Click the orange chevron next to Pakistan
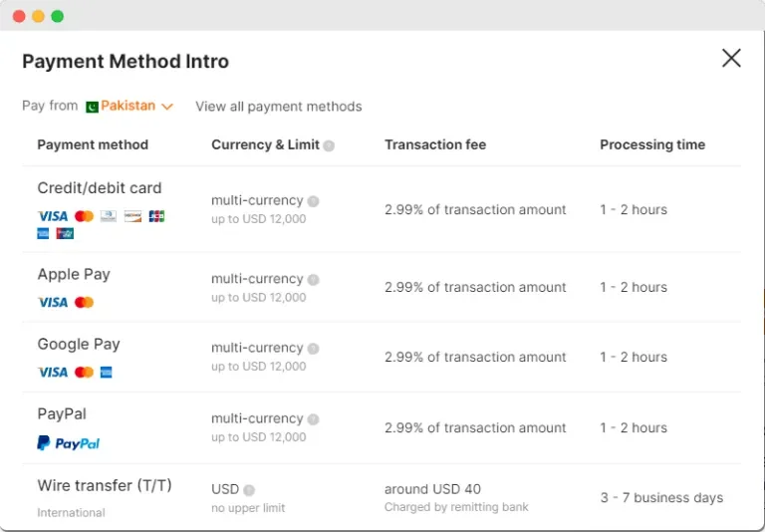This screenshot has height=532, width=765. click(x=167, y=107)
